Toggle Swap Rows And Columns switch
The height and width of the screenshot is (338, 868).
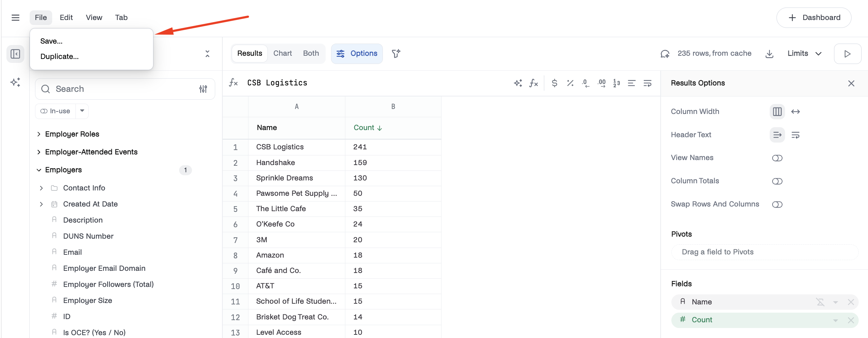point(777,204)
